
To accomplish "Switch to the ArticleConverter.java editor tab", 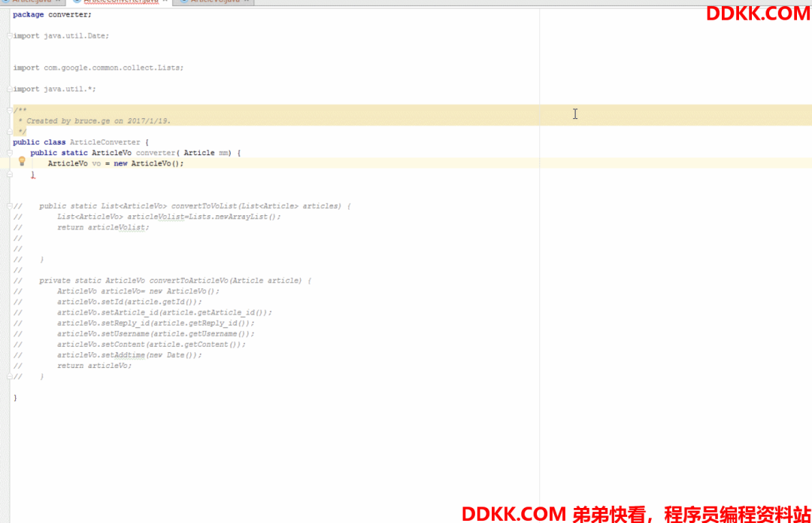I will pos(120,2).
